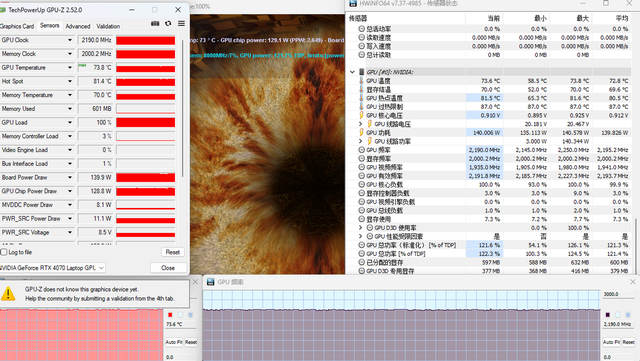The width and height of the screenshot is (640, 361).
Task: Close the GPU 频率 graph window
Action: pyautogui.click(x=632, y=282)
